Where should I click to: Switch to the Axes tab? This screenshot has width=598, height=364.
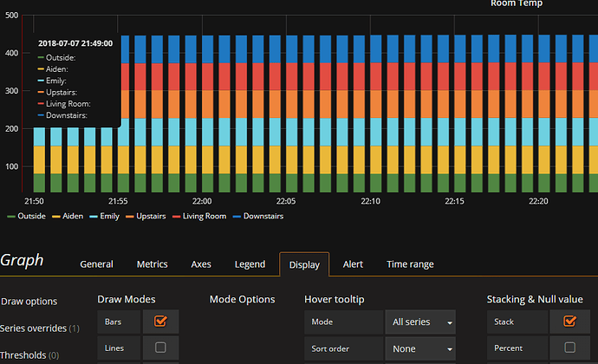[x=201, y=264]
